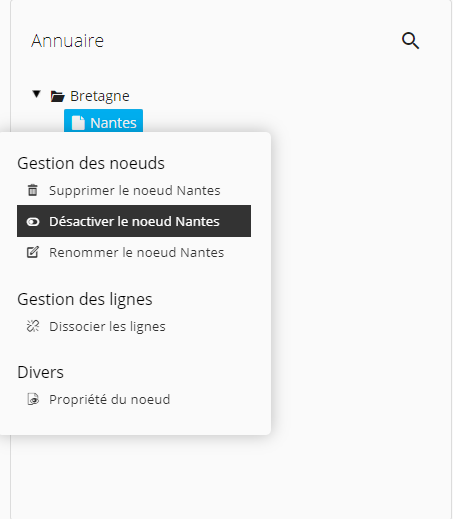453x519 pixels.
Task: Select the Nantes node label
Action: (113, 123)
